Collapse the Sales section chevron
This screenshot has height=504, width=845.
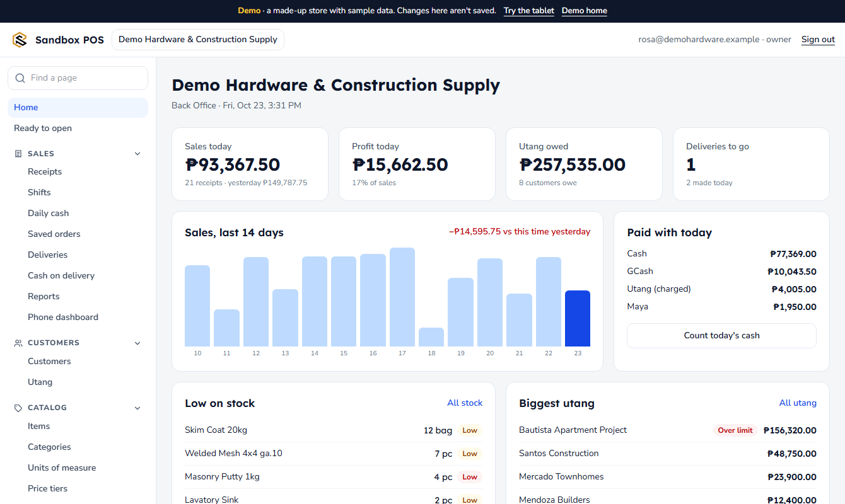[137, 154]
